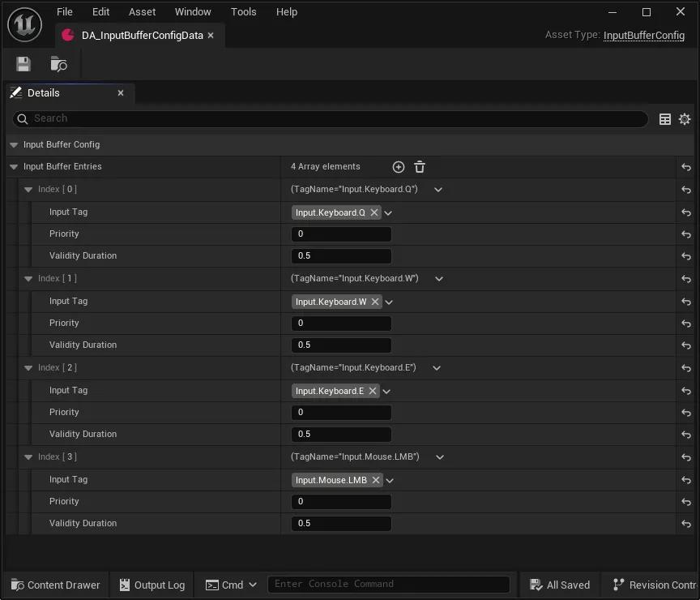
Task: Open the Asset menu
Action: pyautogui.click(x=143, y=12)
